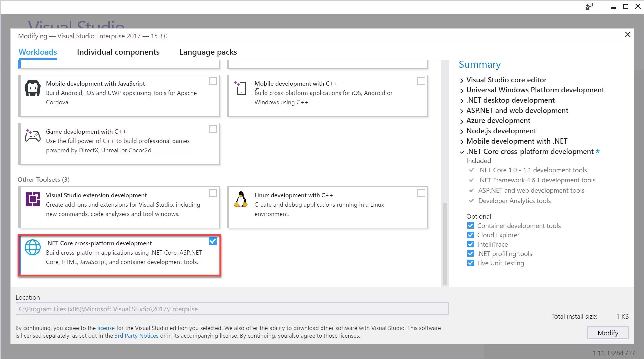Click .NET Core 1.0 - 1.1 development tools entry
This screenshot has height=359, width=644.
tap(532, 170)
